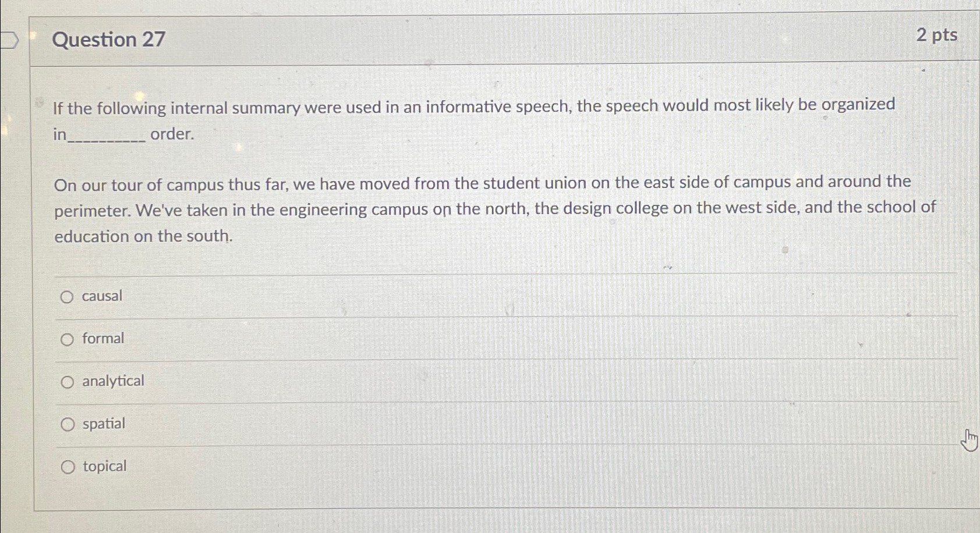This screenshot has width=980, height=533.
Task: Click the arrow icon at top left edge
Action: click(10, 40)
